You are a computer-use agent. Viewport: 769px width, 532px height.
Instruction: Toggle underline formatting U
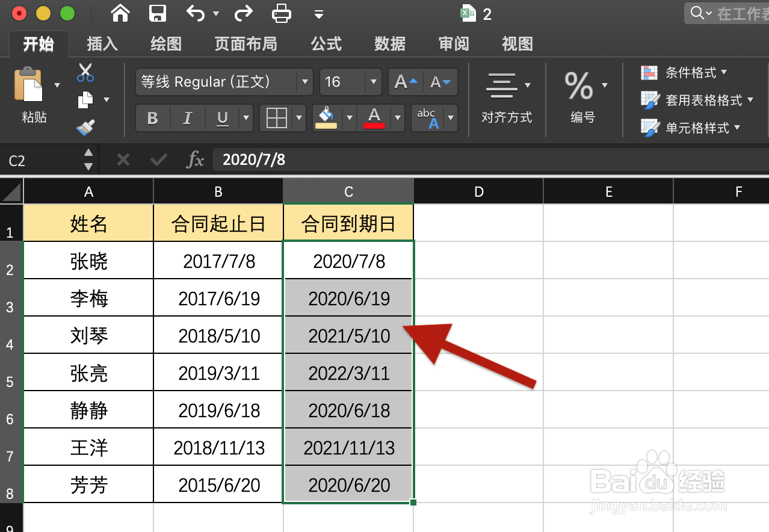pos(223,118)
